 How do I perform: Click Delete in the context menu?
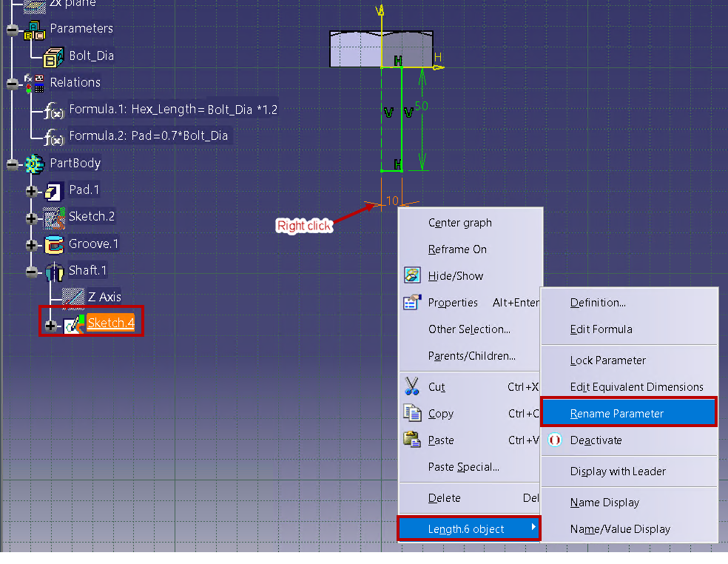(x=444, y=498)
